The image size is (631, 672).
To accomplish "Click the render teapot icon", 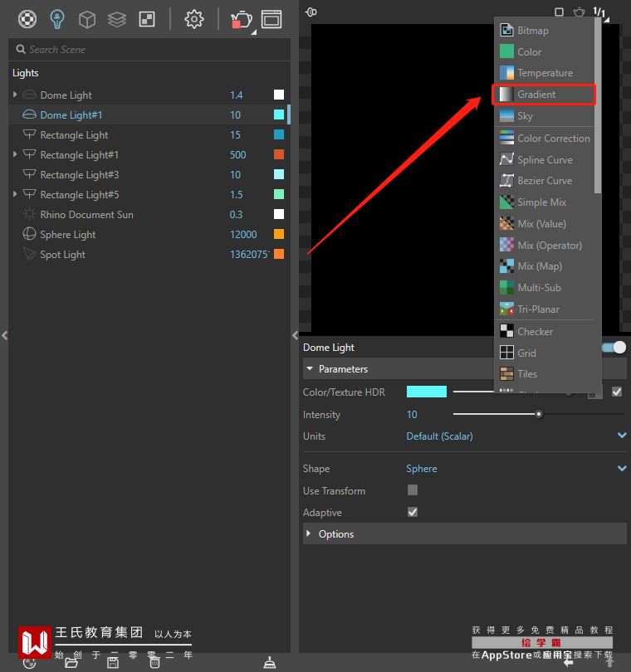I will tap(241, 20).
